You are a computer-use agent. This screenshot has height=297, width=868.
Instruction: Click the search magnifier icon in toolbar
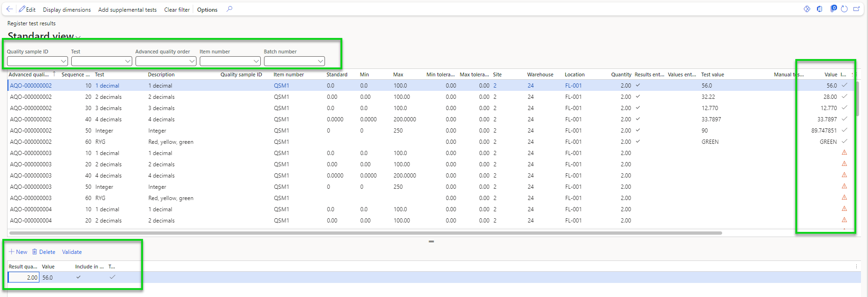[229, 9]
